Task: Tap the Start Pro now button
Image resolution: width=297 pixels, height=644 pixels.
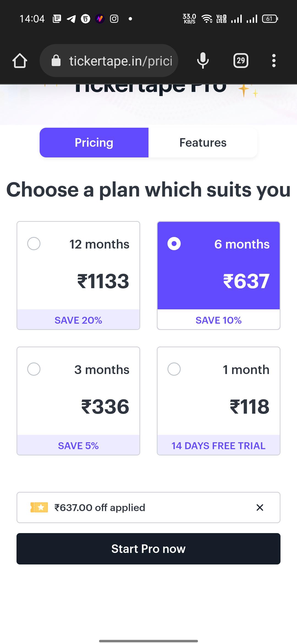Action: click(x=148, y=549)
